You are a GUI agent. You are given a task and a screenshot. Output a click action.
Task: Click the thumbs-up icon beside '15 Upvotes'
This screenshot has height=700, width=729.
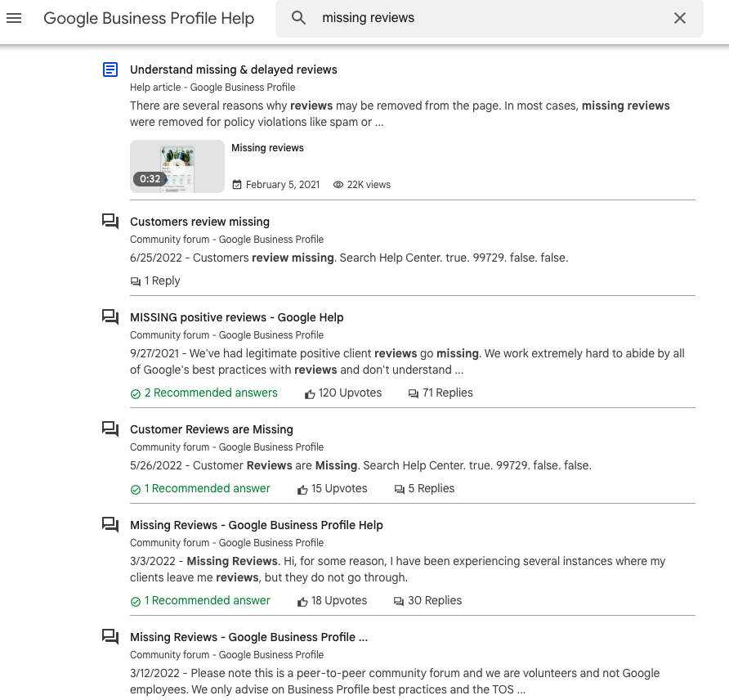coord(302,489)
